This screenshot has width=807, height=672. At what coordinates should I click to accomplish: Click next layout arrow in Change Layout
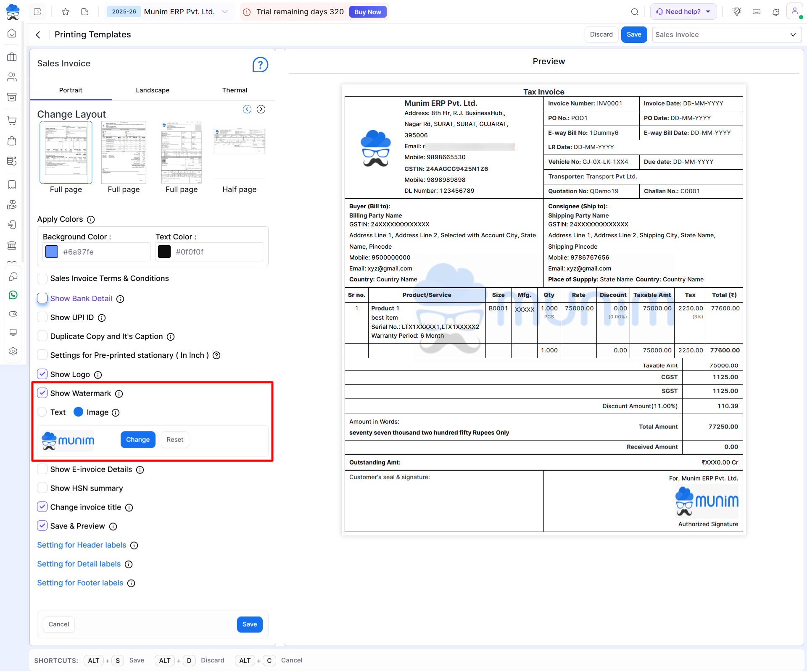261,109
